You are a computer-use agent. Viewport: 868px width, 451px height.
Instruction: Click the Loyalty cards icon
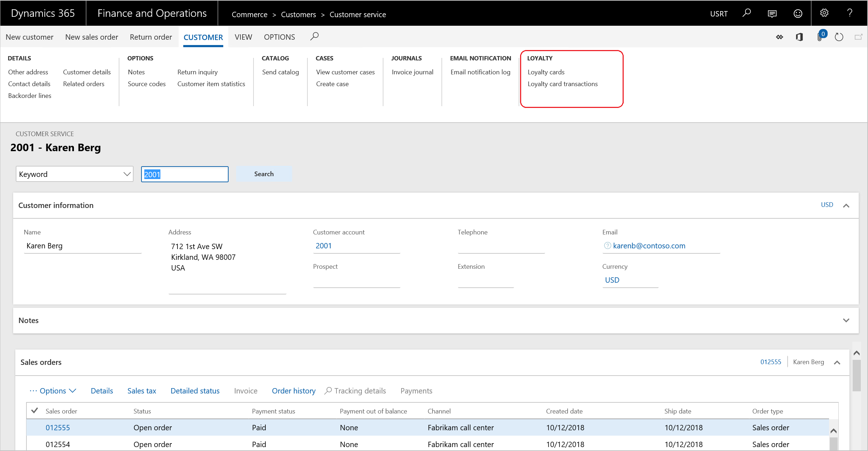coord(545,73)
